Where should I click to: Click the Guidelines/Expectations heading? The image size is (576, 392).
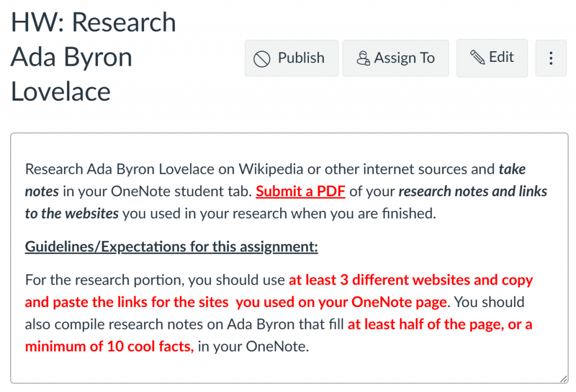click(171, 246)
